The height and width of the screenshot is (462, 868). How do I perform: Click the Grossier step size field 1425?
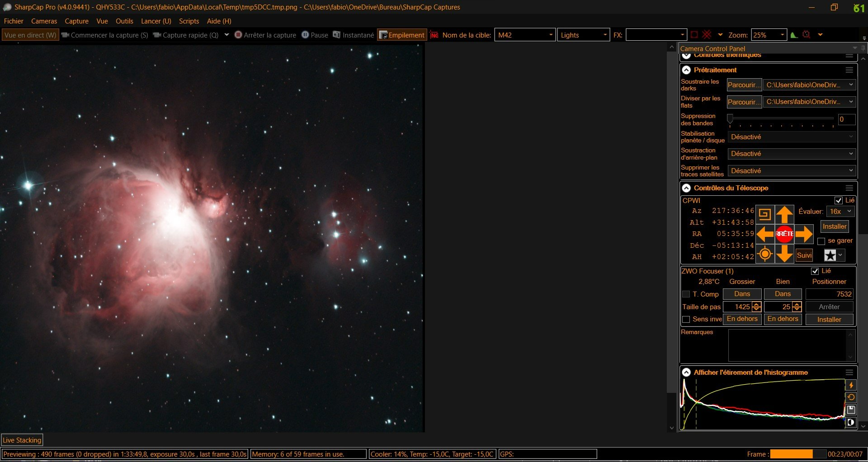[738, 307]
